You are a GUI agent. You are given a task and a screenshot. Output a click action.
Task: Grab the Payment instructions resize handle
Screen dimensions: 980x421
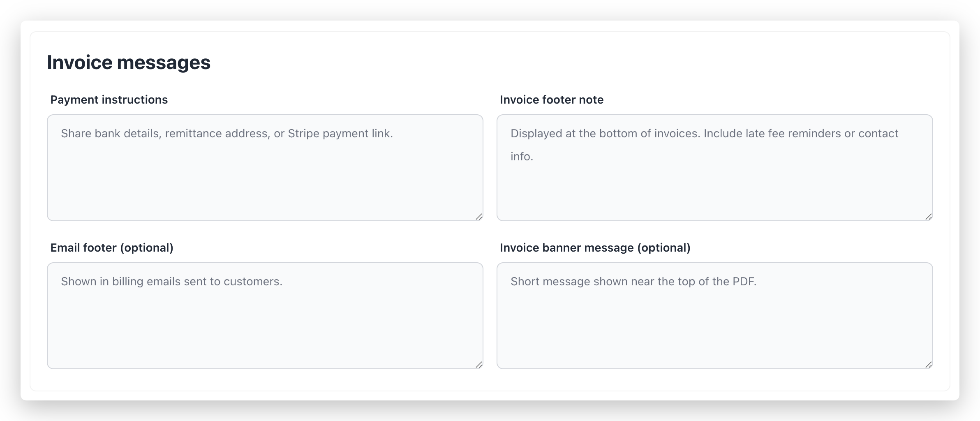click(x=479, y=217)
